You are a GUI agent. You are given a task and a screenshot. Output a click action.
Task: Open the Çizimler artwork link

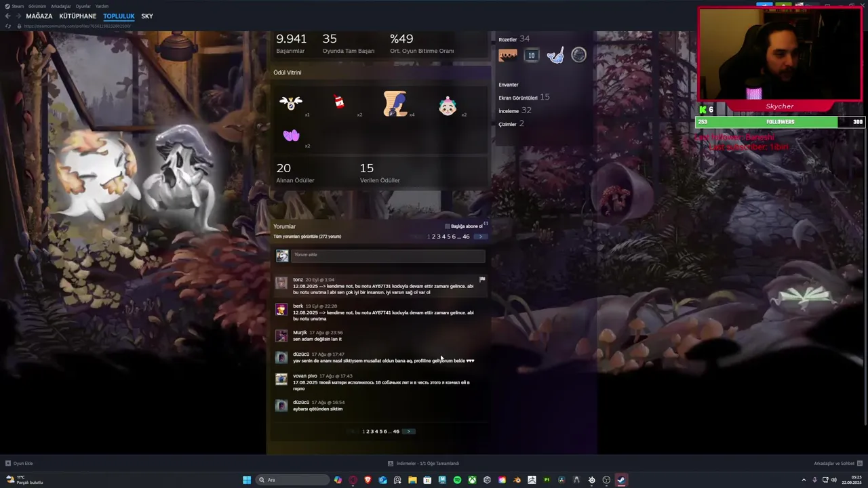[x=511, y=124]
